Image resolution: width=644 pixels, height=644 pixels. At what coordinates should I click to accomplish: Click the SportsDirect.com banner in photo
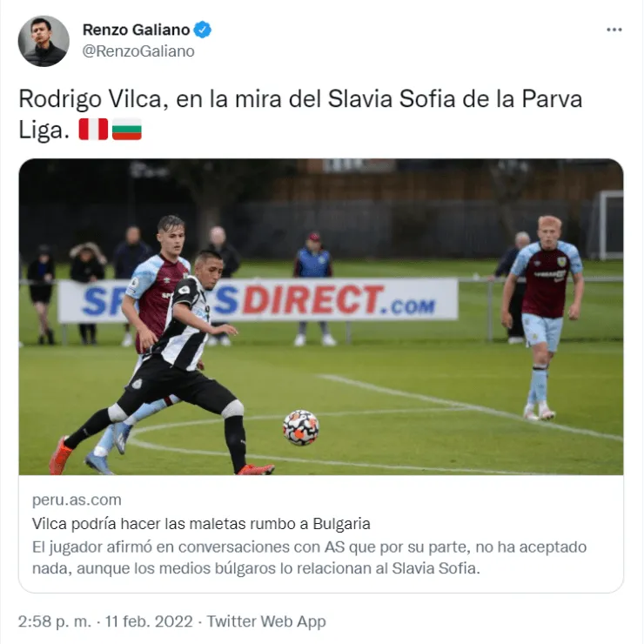(258, 300)
